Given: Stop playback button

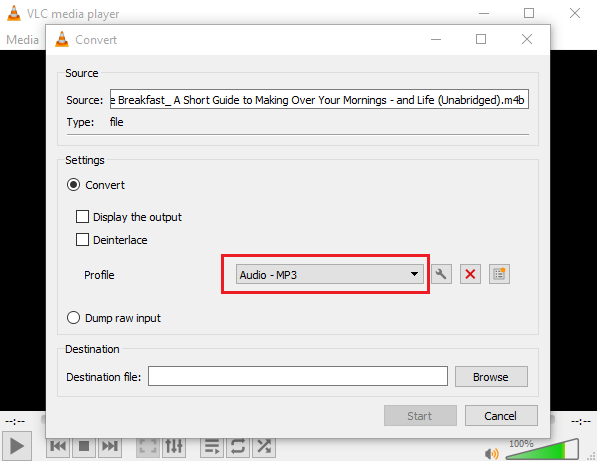Looking at the screenshot, I should (84, 446).
